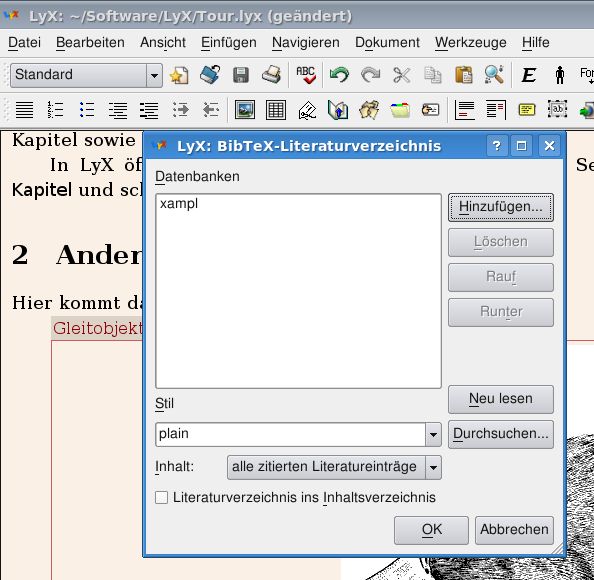
Task: Apply noun style person icon
Action: (560, 75)
